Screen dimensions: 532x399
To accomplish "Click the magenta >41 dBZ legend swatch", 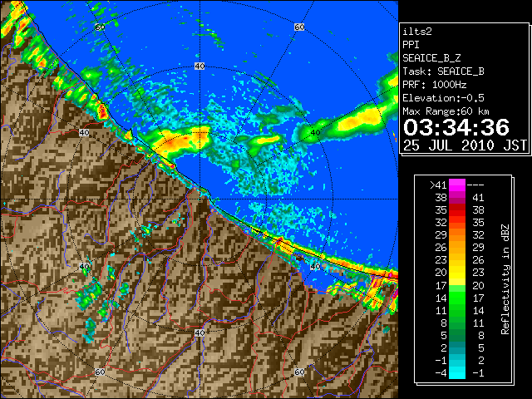I will 457,185.
